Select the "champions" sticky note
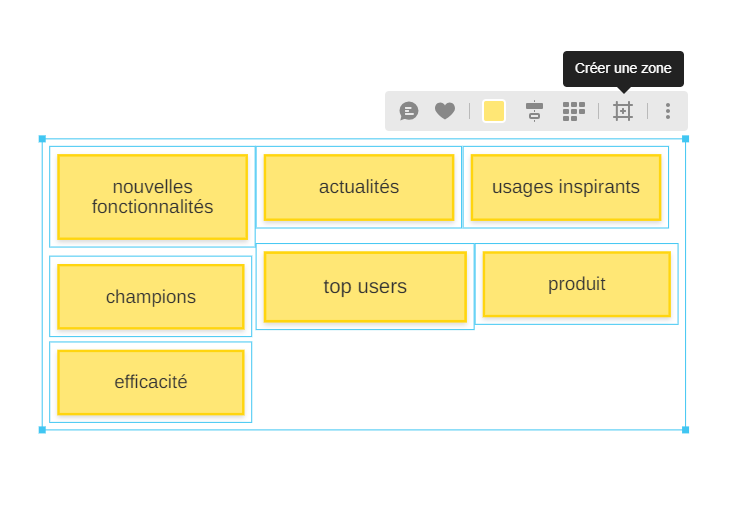The height and width of the screenshot is (505, 741). pyautogui.click(x=151, y=297)
